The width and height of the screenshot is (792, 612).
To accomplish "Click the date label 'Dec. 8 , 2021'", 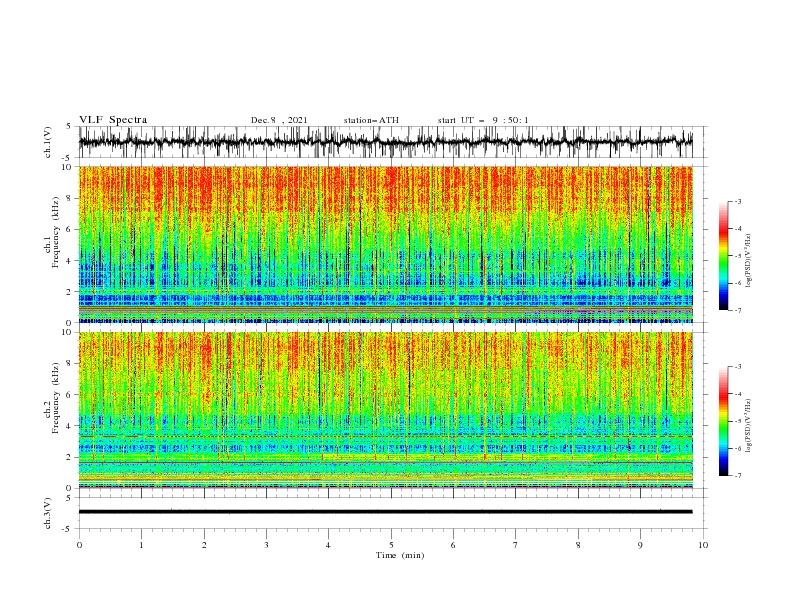I will pos(279,120).
